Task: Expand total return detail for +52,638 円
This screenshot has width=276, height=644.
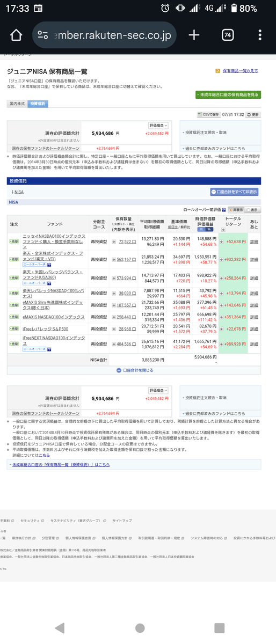Action: tap(222, 241)
